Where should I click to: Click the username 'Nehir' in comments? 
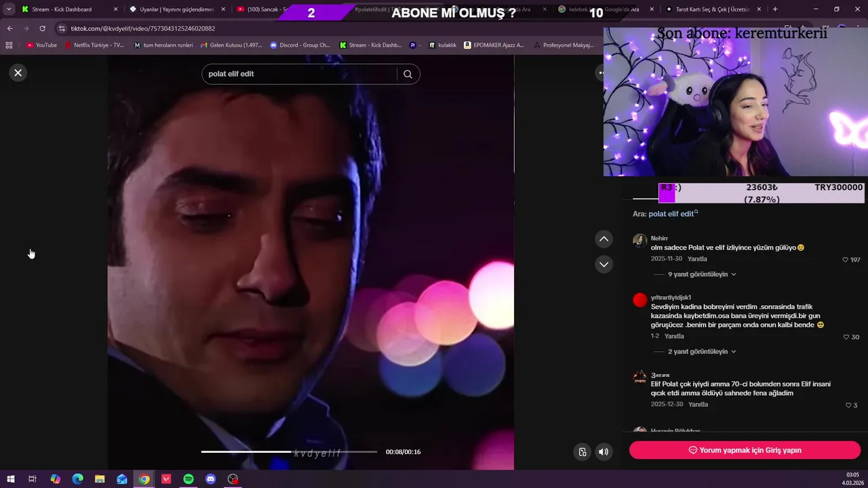[x=659, y=239]
